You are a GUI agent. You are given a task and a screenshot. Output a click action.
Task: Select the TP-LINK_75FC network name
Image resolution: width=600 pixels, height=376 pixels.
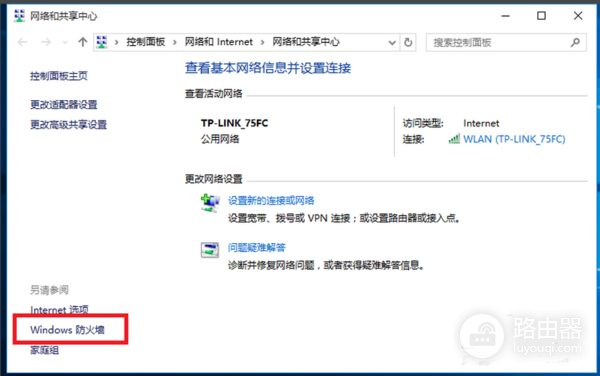pos(235,123)
